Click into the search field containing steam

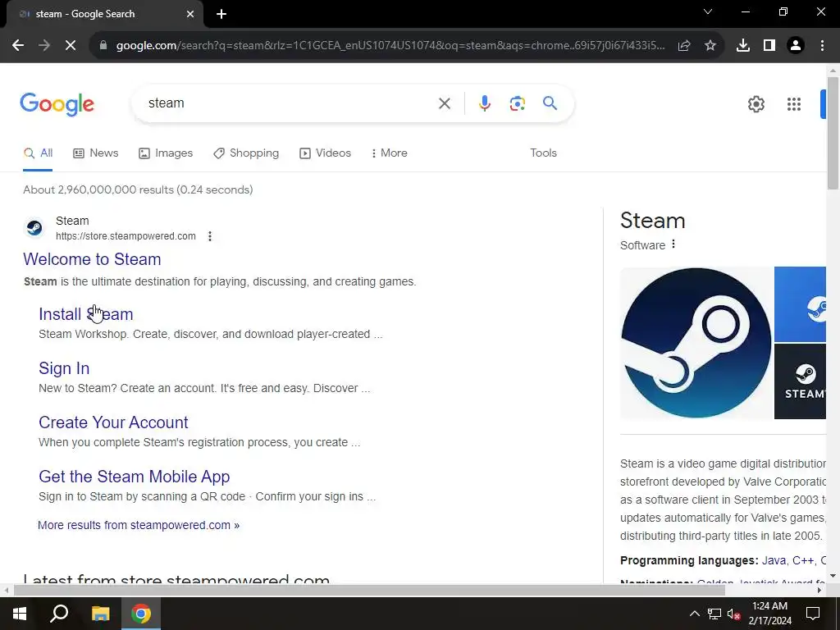(290, 103)
